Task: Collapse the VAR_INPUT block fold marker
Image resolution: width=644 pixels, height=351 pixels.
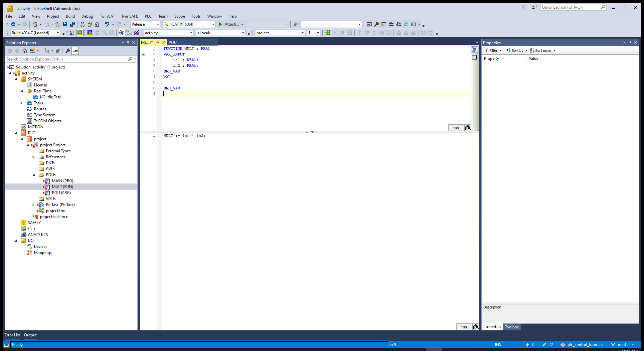Action: tap(143, 54)
